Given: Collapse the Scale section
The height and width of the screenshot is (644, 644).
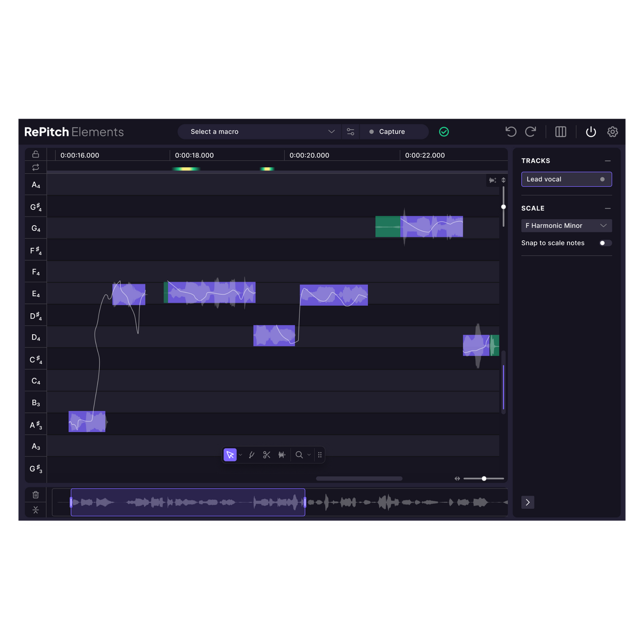Looking at the screenshot, I should 607,209.
